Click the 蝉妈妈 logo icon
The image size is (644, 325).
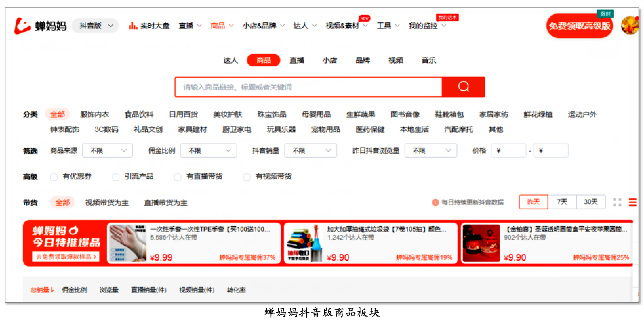(x=22, y=26)
